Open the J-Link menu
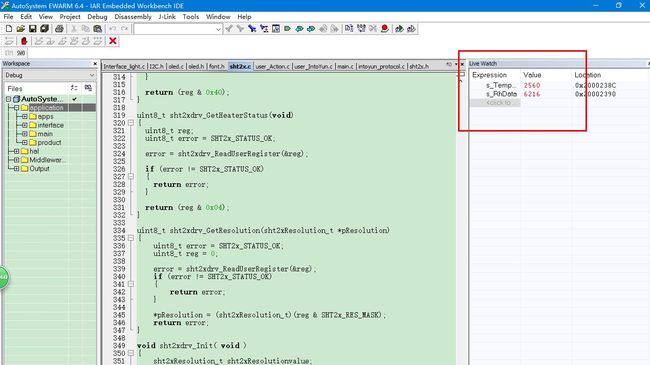The width and height of the screenshot is (650, 365). [167, 17]
